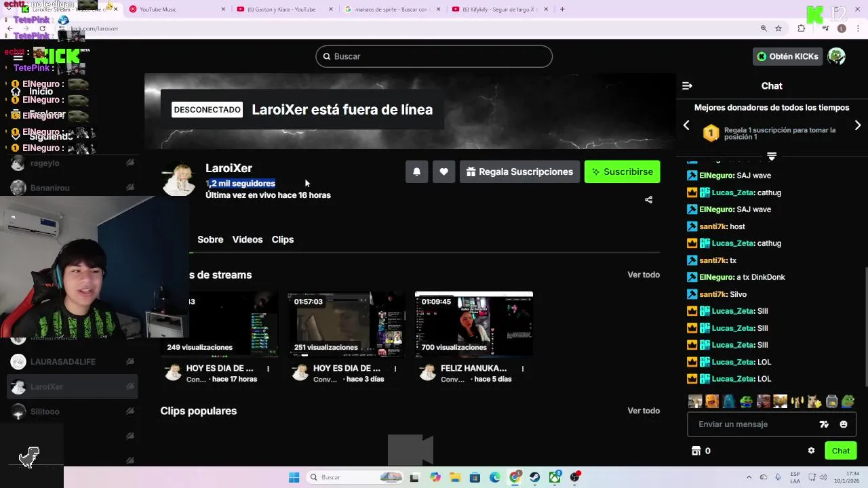The image size is (868, 488).
Task: Open the Xbox app from the taskbar
Action: (555, 477)
